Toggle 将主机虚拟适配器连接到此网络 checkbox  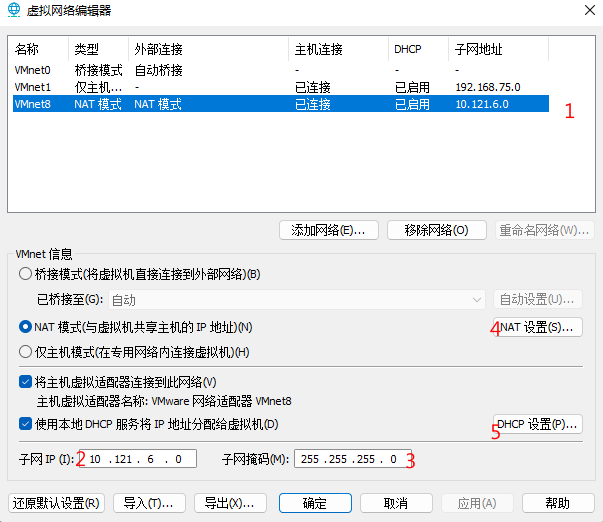(x=25, y=382)
